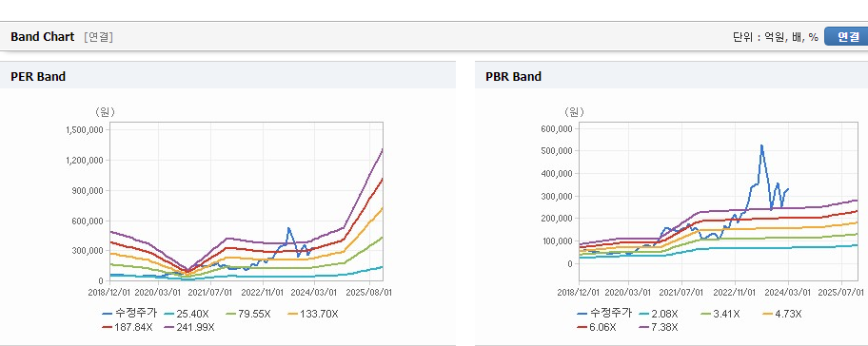Click the PER Band heading
Viewport: 868px width, 346px height.
click(38, 77)
